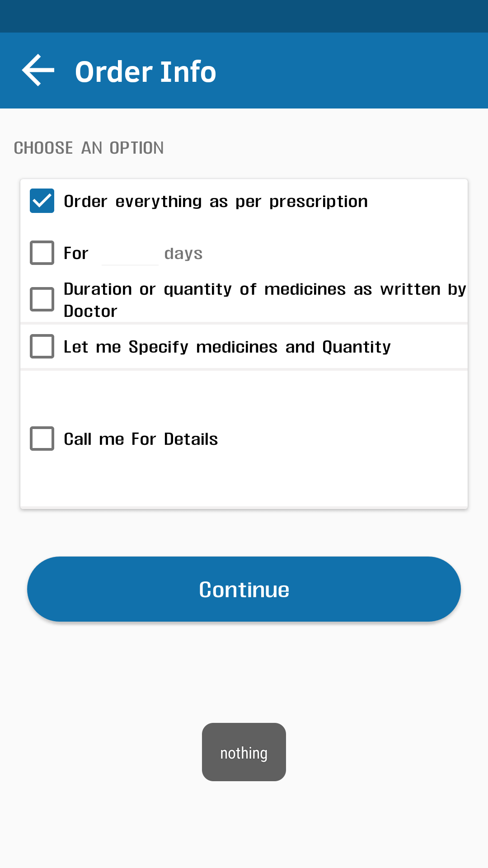Tap empty space below 'Call me For Details' in card
Image resolution: width=488 pixels, height=868 pixels.
(244, 480)
